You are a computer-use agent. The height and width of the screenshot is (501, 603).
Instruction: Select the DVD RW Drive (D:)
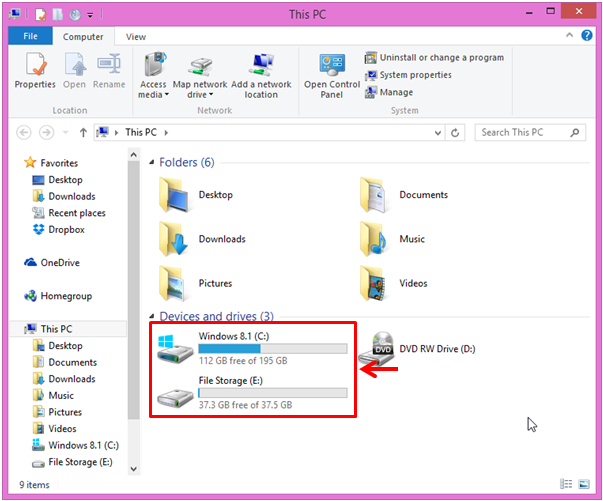417,349
